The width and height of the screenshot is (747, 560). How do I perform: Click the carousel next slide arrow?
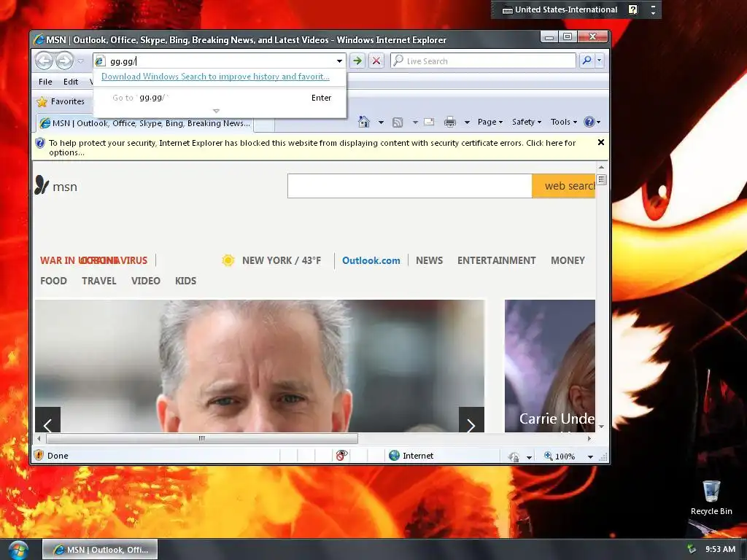[x=471, y=420]
